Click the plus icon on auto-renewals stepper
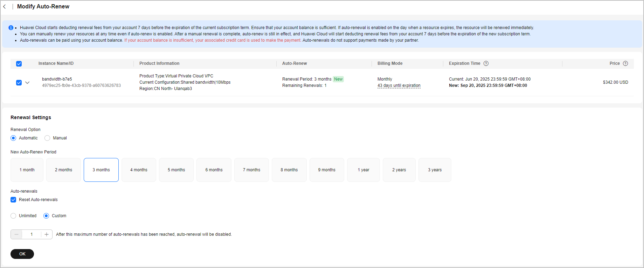 tap(47, 234)
